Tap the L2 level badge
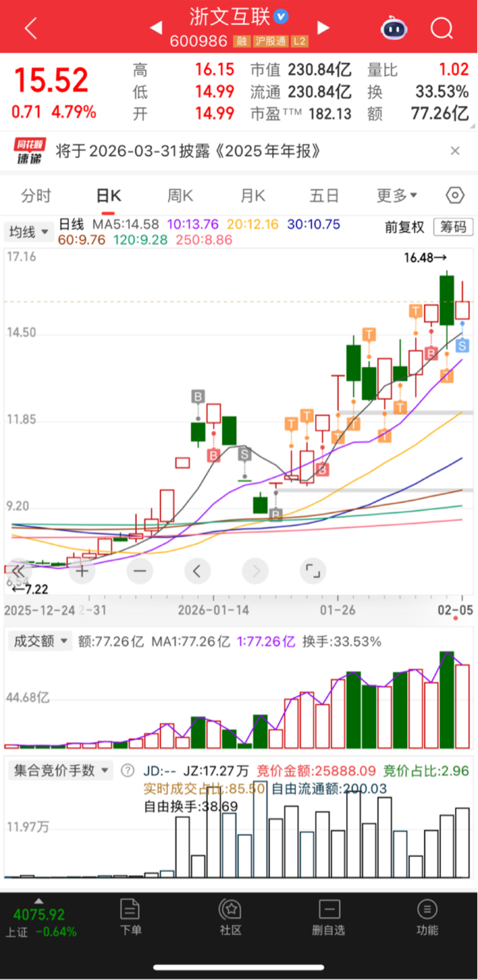The height and width of the screenshot is (980, 478). pos(300,42)
